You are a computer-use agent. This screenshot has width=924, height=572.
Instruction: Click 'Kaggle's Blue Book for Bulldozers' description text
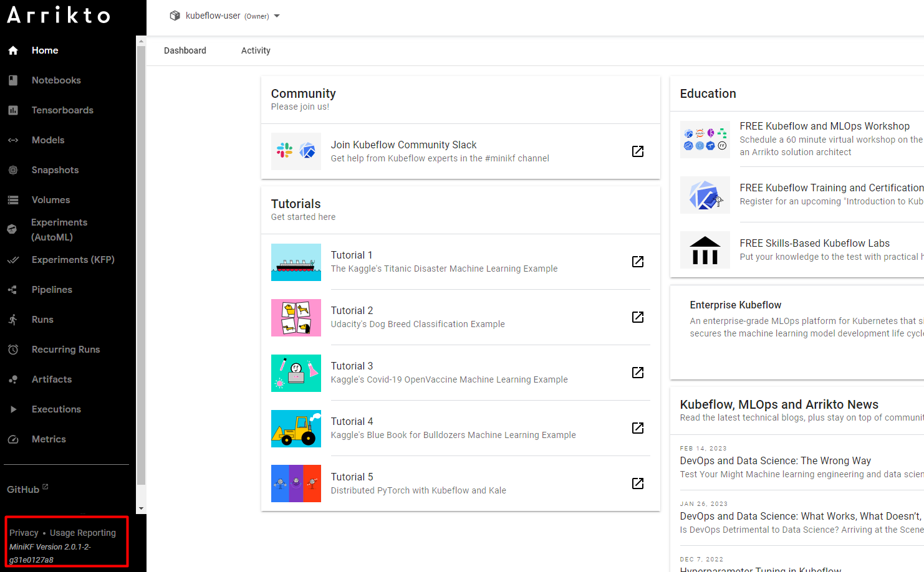tap(453, 435)
